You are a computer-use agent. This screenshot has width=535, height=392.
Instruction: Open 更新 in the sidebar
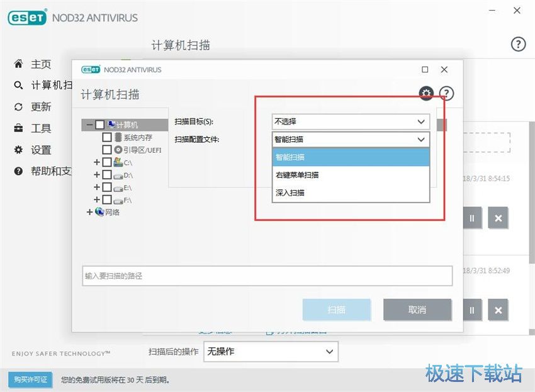click(x=41, y=107)
